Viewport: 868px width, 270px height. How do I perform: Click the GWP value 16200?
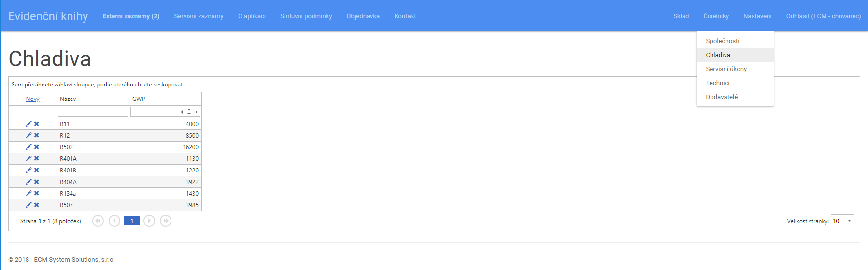[190, 147]
